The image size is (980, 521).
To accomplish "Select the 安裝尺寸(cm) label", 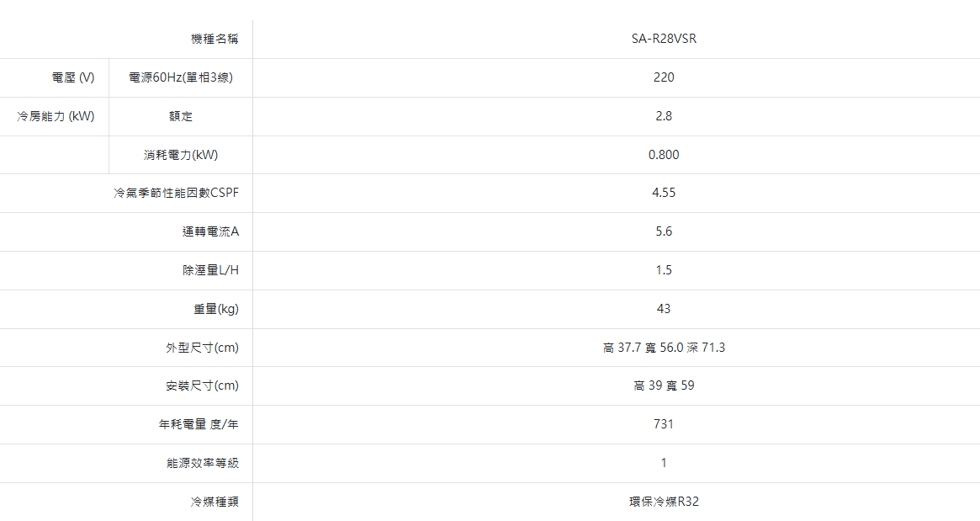I will point(202,385).
